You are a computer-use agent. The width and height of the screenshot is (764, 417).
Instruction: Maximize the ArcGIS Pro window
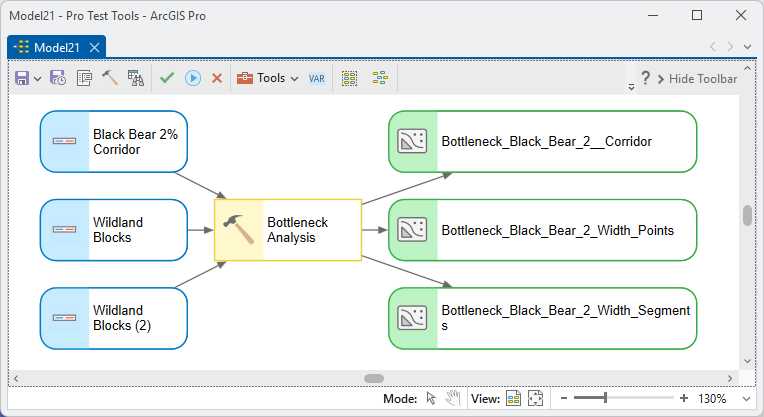(697, 15)
